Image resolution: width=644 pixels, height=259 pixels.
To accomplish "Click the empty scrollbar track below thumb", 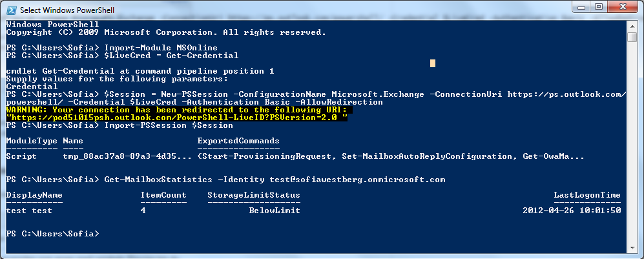I will coord(633,143).
